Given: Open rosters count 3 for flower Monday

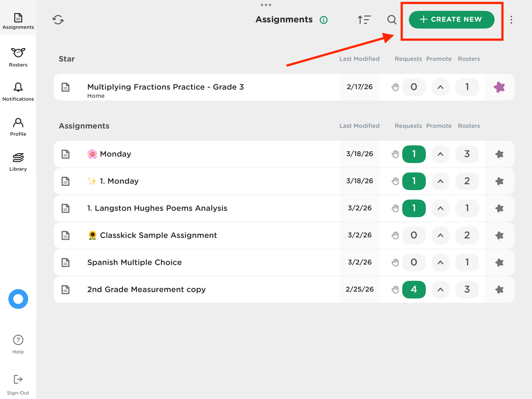Looking at the screenshot, I should coord(467,154).
